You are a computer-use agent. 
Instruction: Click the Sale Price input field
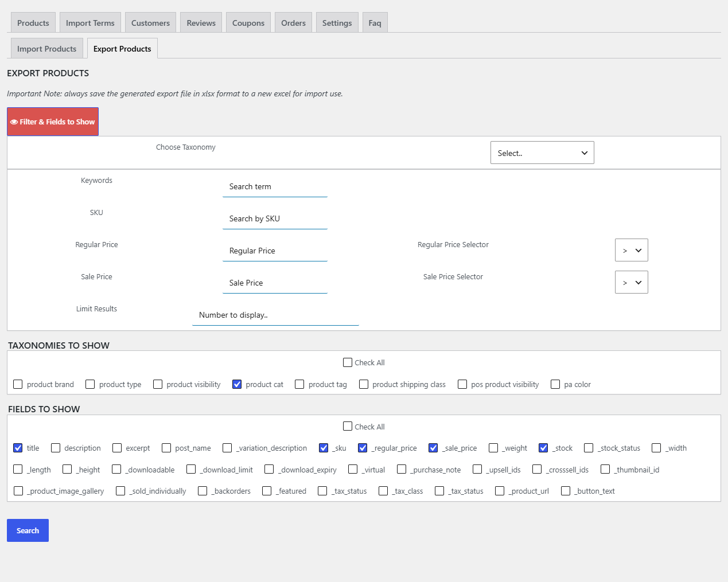pos(275,283)
